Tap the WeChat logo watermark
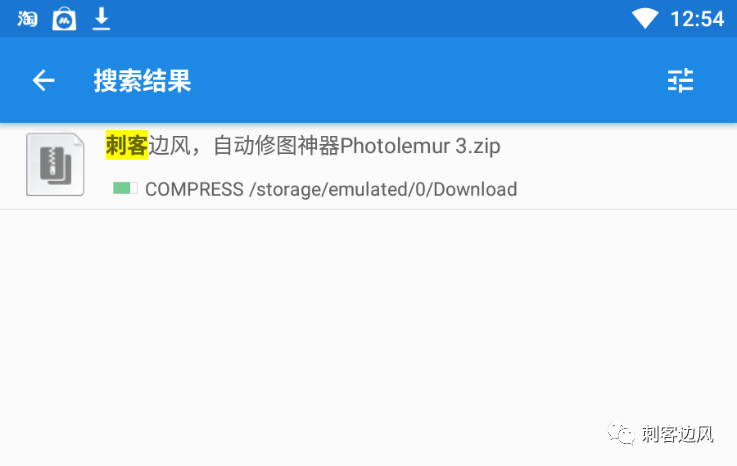737x466 pixels. pyautogui.click(x=621, y=433)
